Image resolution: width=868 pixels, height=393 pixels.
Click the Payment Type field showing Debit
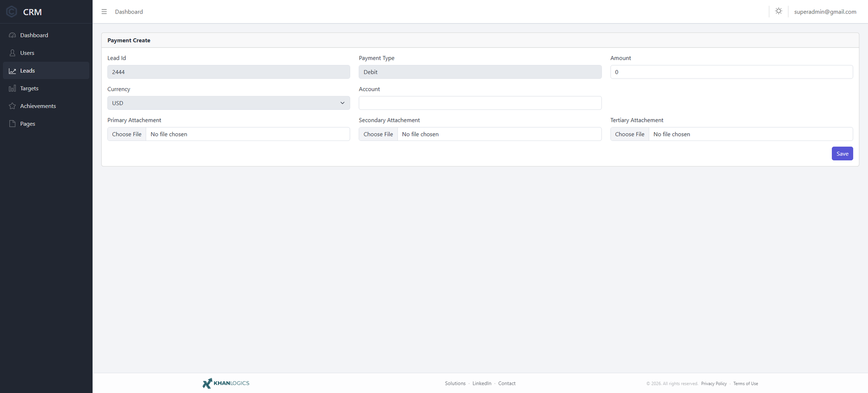click(x=480, y=72)
